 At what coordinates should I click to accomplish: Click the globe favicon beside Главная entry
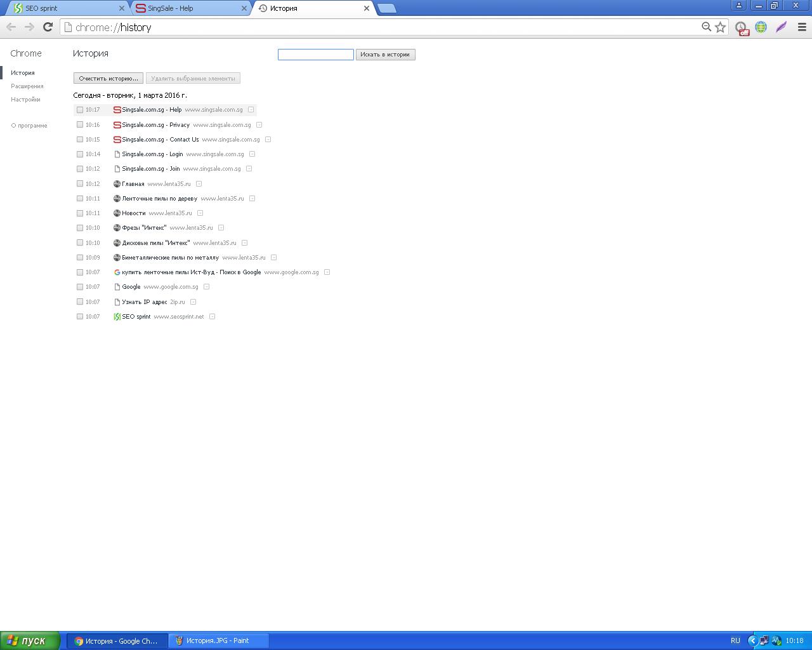pyautogui.click(x=117, y=184)
